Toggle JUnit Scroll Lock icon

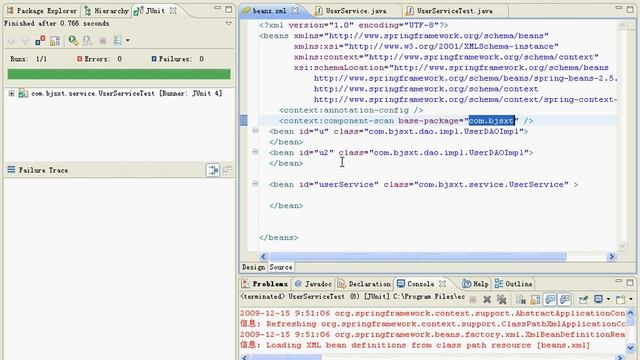click(55, 41)
